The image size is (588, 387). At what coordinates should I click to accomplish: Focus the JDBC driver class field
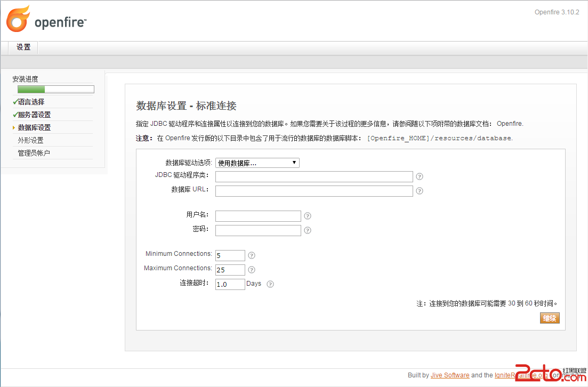coord(314,176)
